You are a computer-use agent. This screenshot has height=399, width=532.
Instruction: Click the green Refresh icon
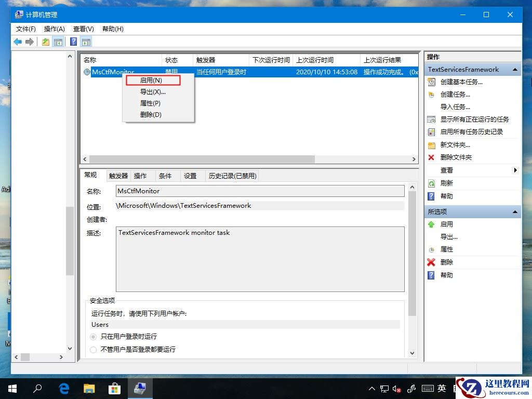pos(431,183)
